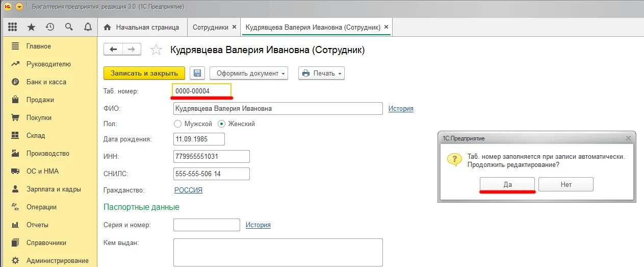Viewport: 644px width, 267px height.
Task: Confirm with Да in the dialog
Action: [x=507, y=184]
